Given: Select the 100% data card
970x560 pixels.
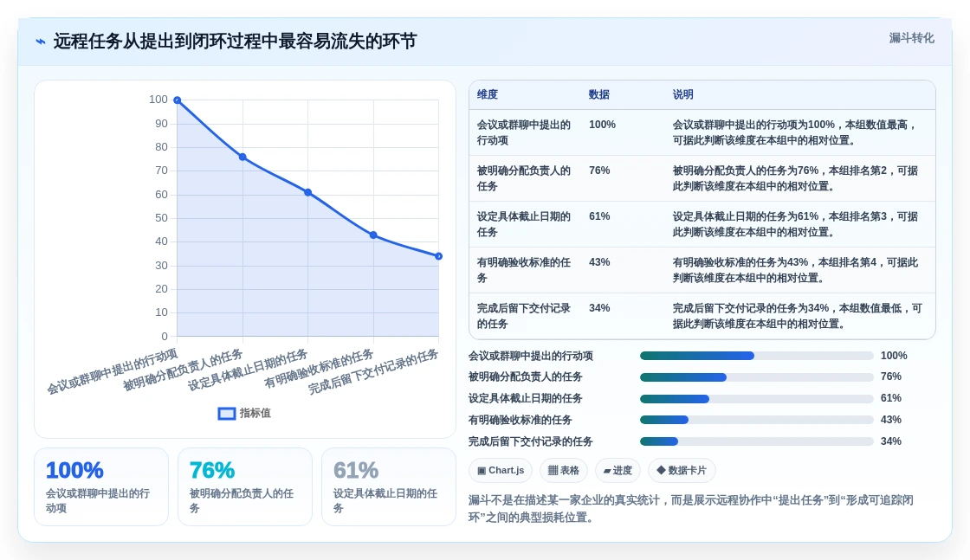Looking at the screenshot, I should 101,487.
